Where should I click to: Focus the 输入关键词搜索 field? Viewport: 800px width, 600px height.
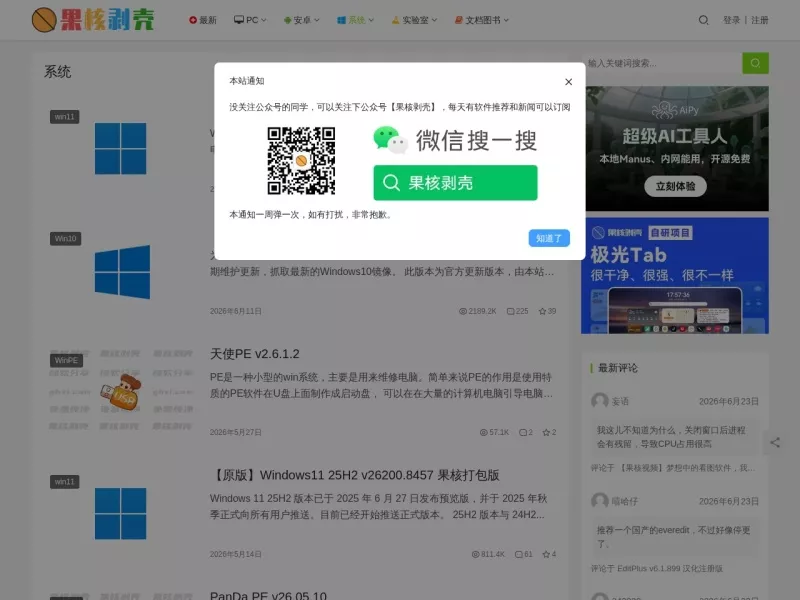click(662, 63)
